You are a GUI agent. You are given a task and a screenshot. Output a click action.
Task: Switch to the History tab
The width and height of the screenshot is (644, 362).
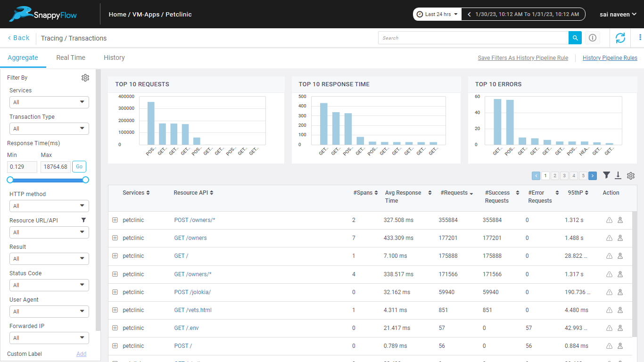tap(114, 57)
